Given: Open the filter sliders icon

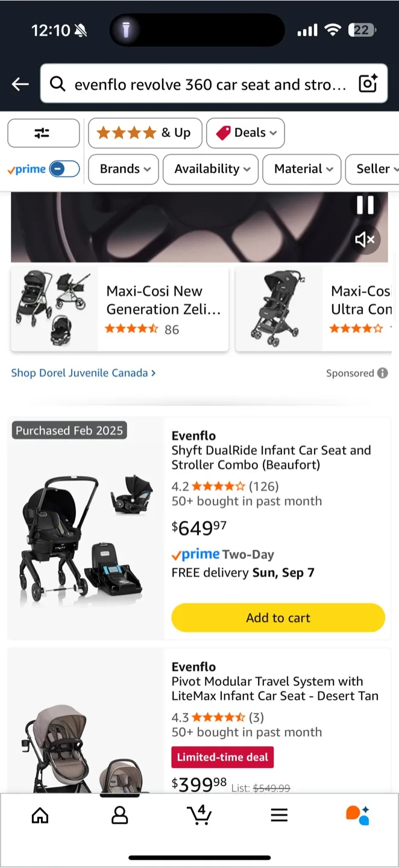Looking at the screenshot, I should pyautogui.click(x=43, y=133).
